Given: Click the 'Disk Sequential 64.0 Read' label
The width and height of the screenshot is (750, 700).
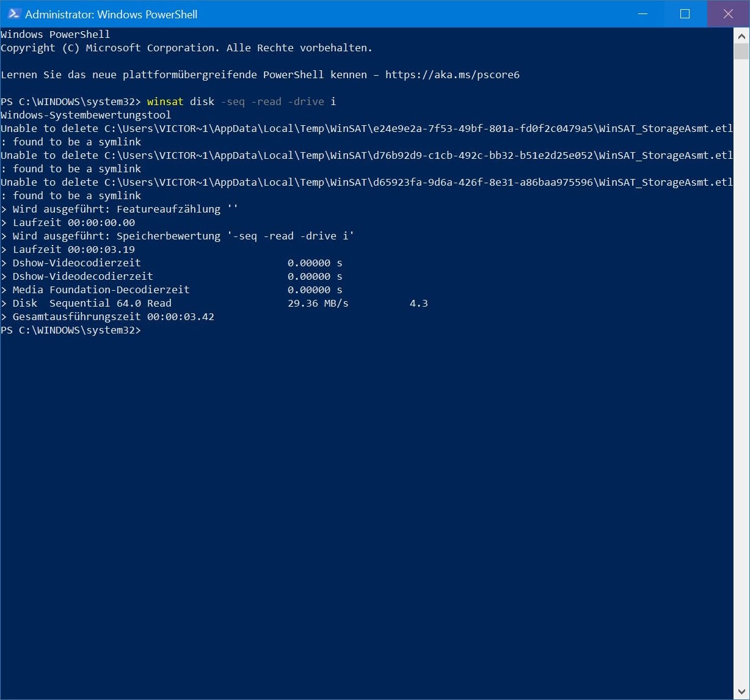Looking at the screenshot, I should click(x=92, y=303).
